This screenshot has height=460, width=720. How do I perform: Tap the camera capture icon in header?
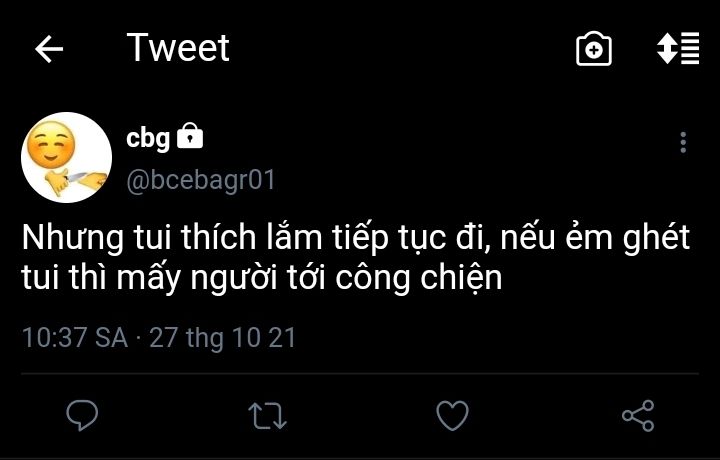pyautogui.click(x=594, y=49)
